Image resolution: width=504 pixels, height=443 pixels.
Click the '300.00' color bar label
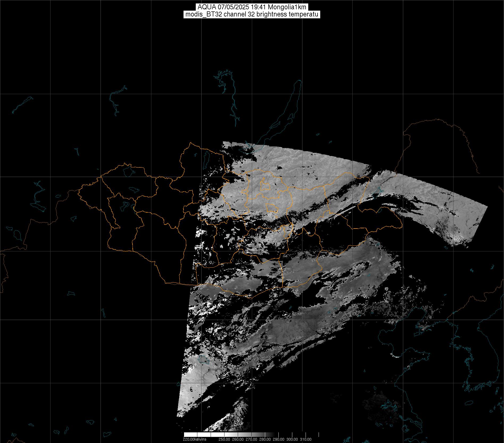tap(292, 439)
